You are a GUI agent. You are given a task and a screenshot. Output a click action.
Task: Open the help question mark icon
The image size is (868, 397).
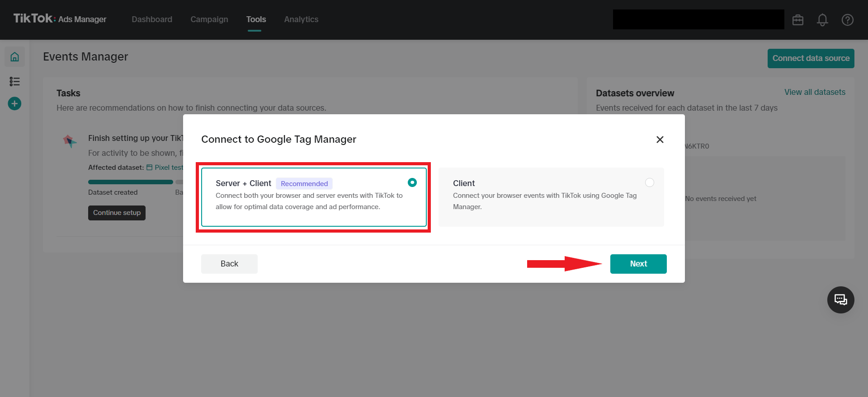[847, 20]
